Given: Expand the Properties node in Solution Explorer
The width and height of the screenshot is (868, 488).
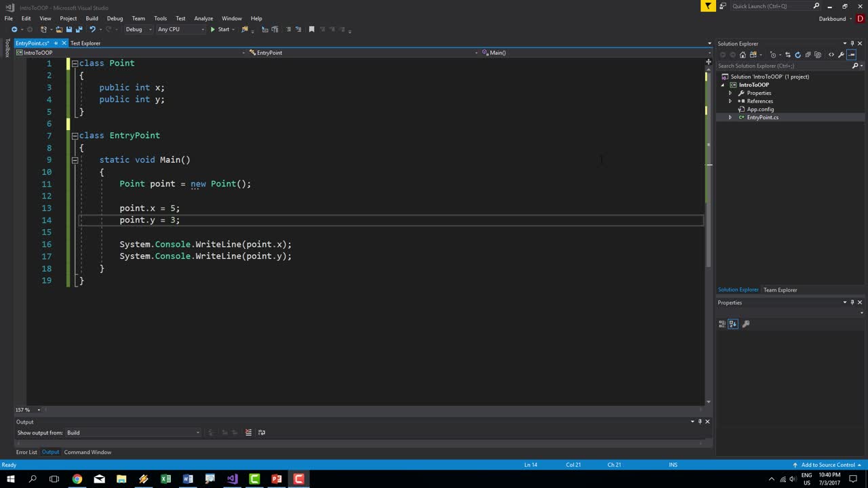Looking at the screenshot, I should tap(730, 93).
